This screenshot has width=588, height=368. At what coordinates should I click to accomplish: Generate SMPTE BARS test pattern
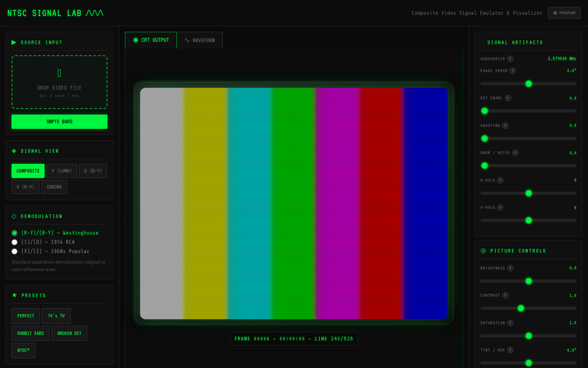[x=59, y=121]
